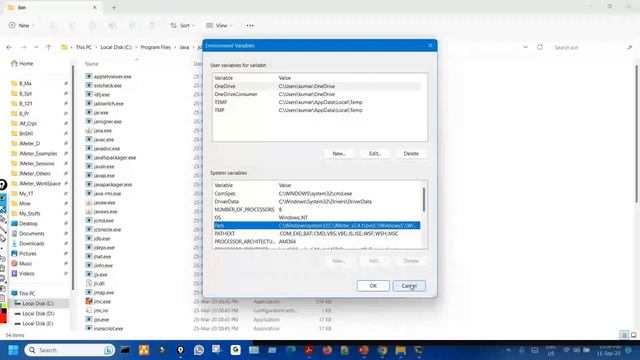Open the JMeter_Sessions pinned folder
Image resolution: width=640 pixels, height=360 pixels.
[x=37, y=163]
